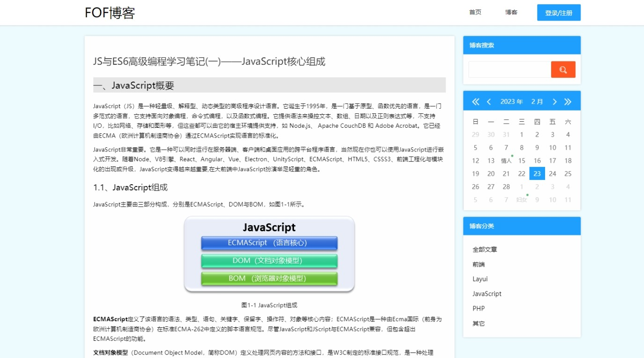Select 全部文章 category
The height and width of the screenshot is (358, 644).
click(x=484, y=249)
